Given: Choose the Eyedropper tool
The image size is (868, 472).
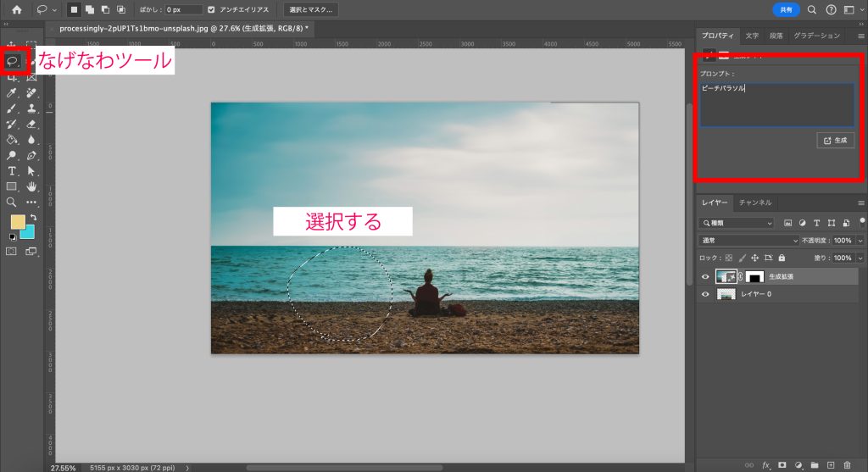Looking at the screenshot, I should (12, 92).
